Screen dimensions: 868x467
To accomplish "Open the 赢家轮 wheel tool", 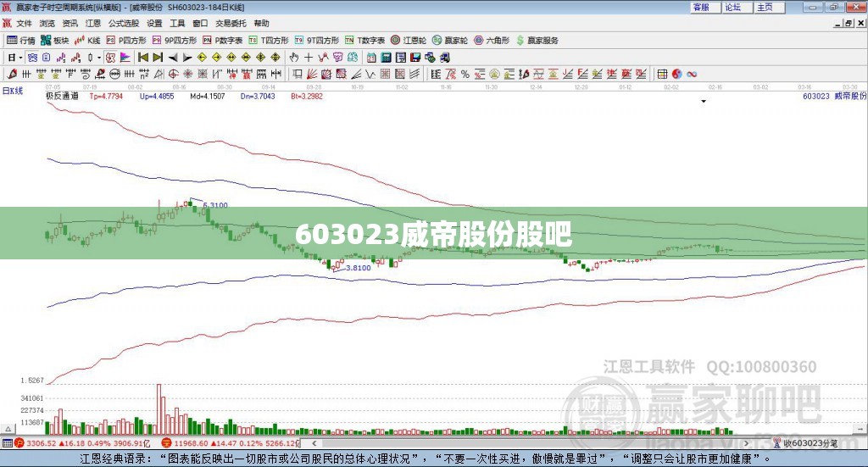I will click(x=450, y=41).
